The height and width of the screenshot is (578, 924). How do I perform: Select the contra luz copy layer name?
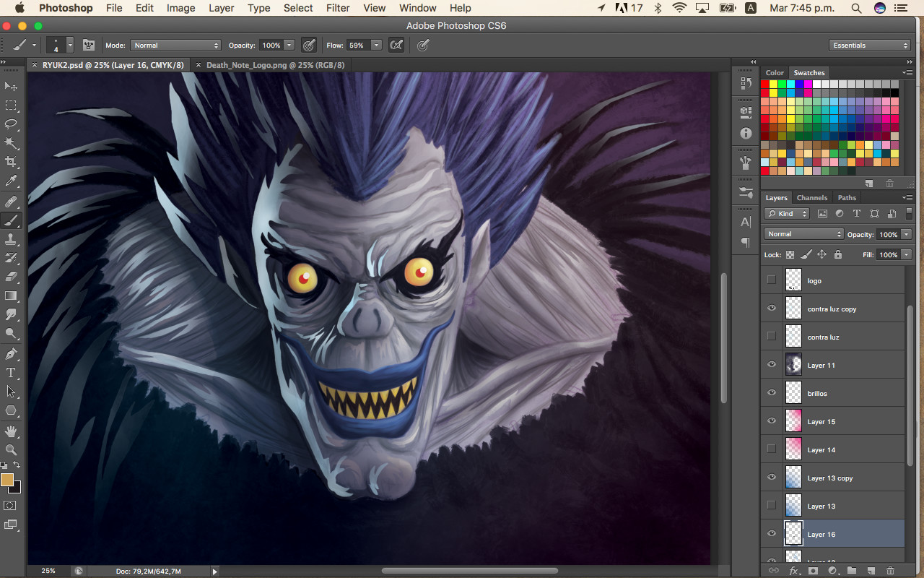(832, 309)
